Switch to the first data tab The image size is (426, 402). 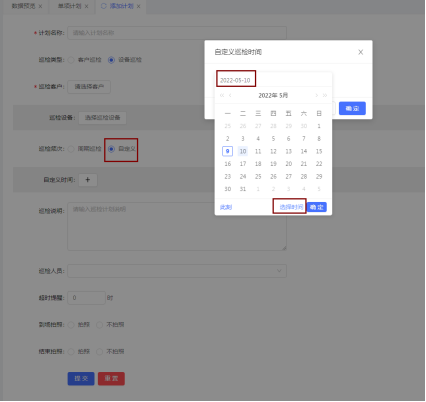(x=23, y=6)
